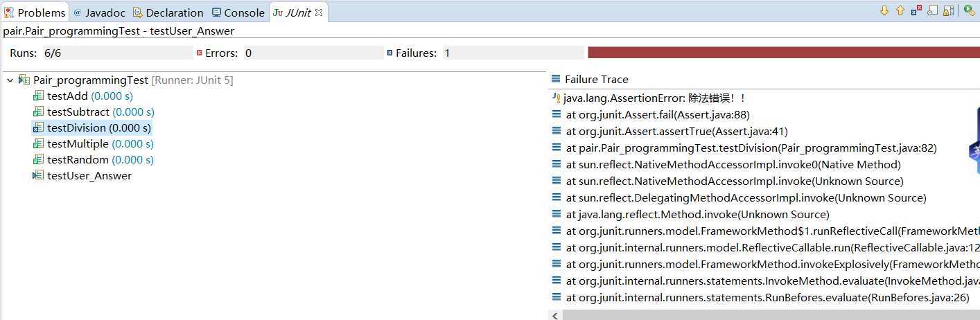Toggle the show failures only filter
Viewport: 980px width, 320px height.
click(916, 11)
